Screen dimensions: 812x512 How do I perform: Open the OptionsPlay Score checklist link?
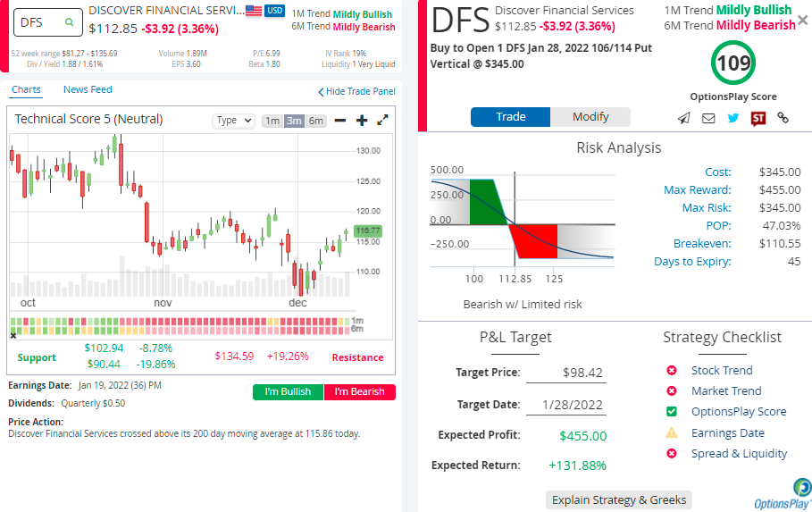pyautogui.click(x=739, y=411)
